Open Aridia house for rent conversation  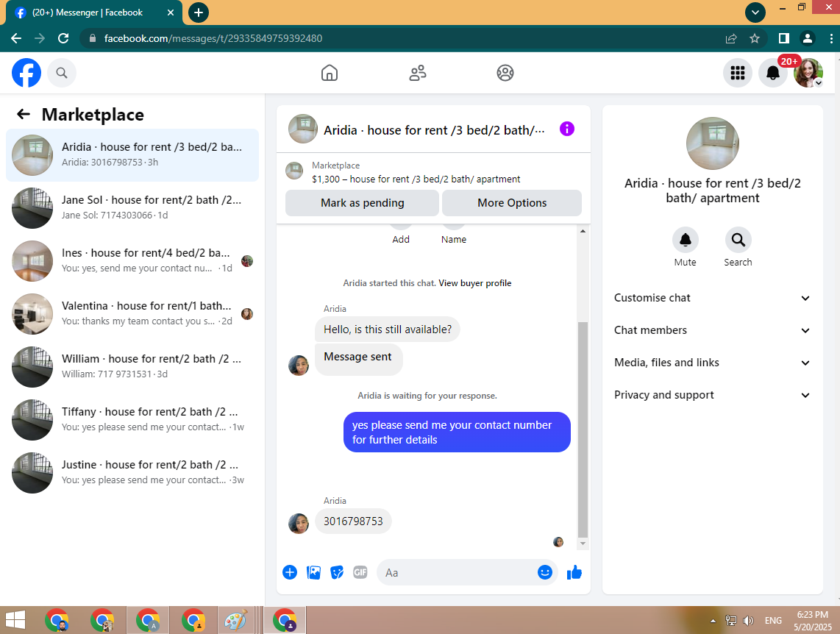point(132,154)
